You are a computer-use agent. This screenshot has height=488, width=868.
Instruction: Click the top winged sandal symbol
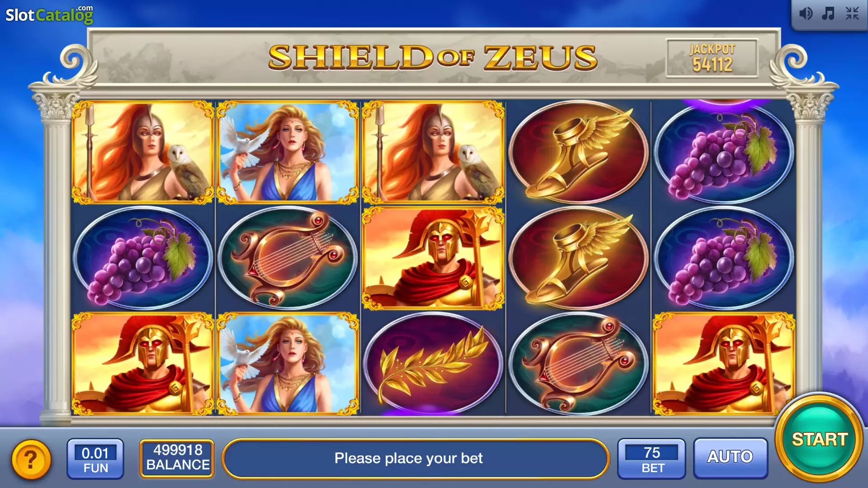coord(578,152)
